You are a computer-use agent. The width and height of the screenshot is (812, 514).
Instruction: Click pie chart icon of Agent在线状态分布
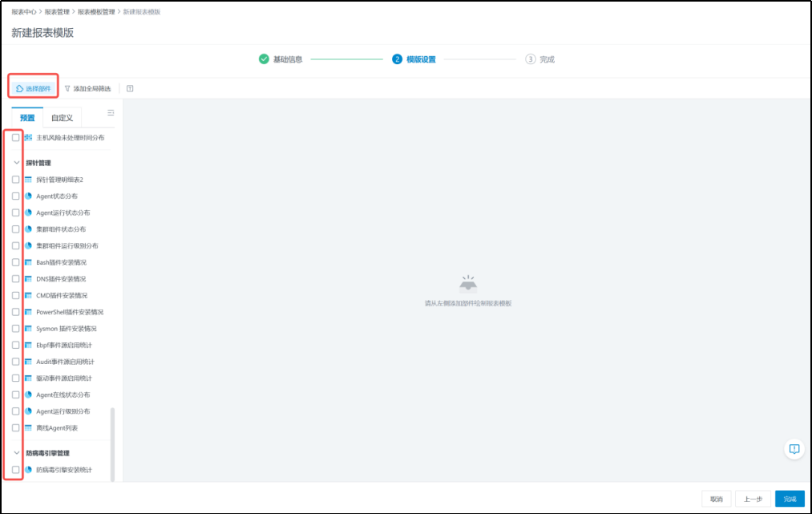[x=29, y=395]
